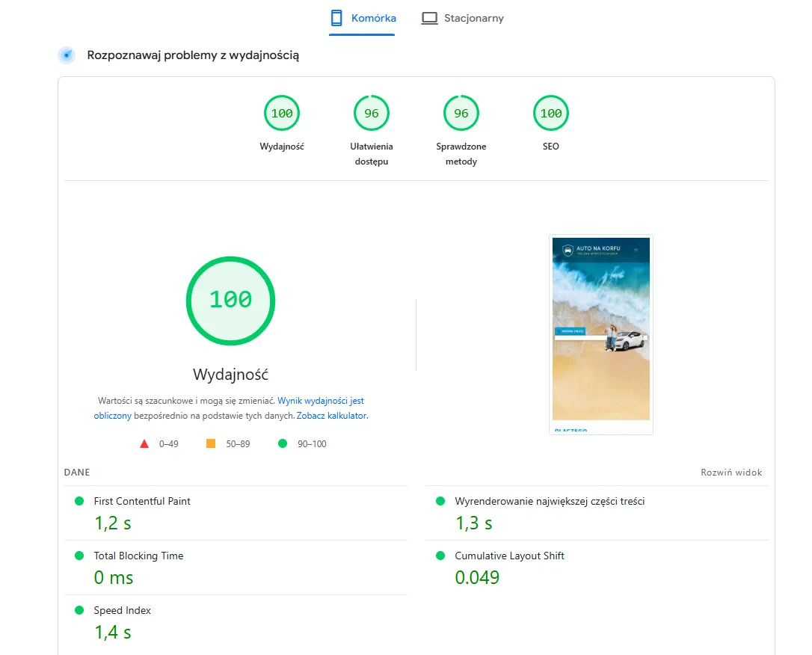Click the 0.049 value
Screen dimensions: 812x655
coord(477,577)
